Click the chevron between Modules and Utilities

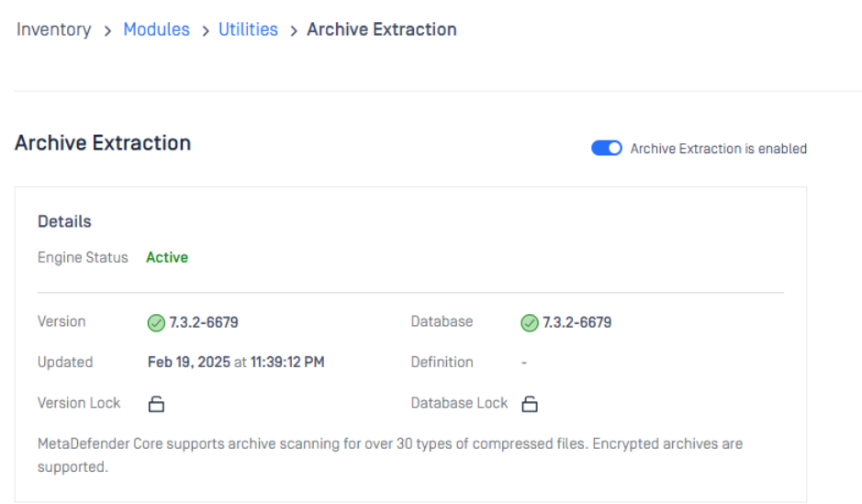click(x=206, y=31)
